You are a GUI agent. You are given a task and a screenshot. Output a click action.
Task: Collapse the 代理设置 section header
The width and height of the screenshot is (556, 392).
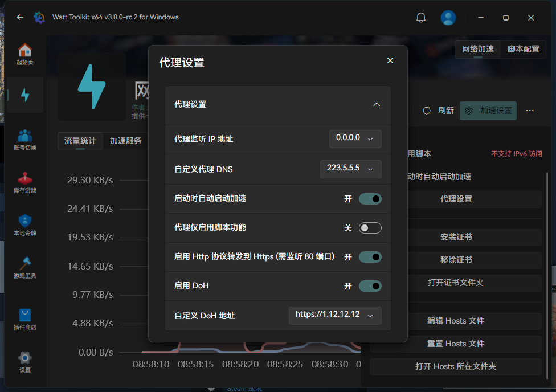278,105
